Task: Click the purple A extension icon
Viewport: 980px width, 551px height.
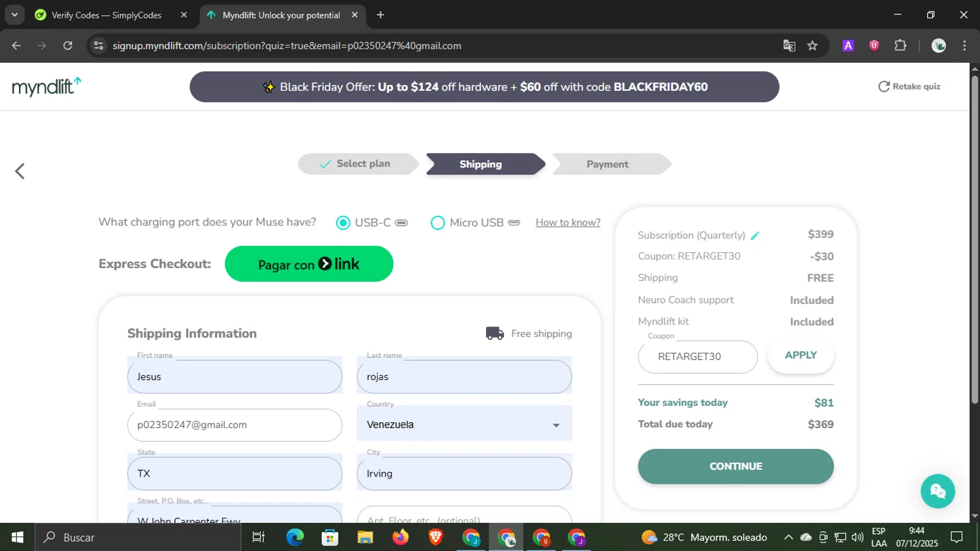Action: pos(848,46)
